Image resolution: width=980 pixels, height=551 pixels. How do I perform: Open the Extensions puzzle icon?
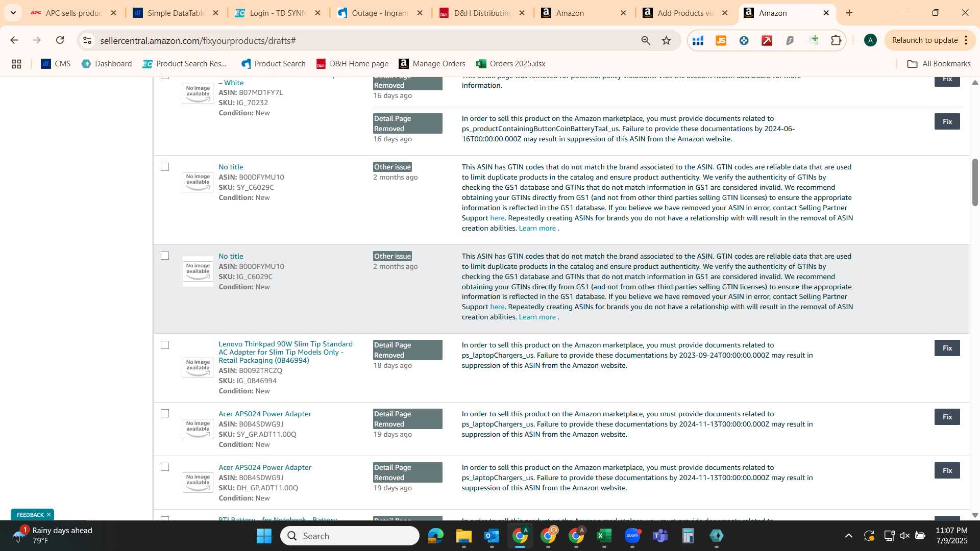(836, 40)
